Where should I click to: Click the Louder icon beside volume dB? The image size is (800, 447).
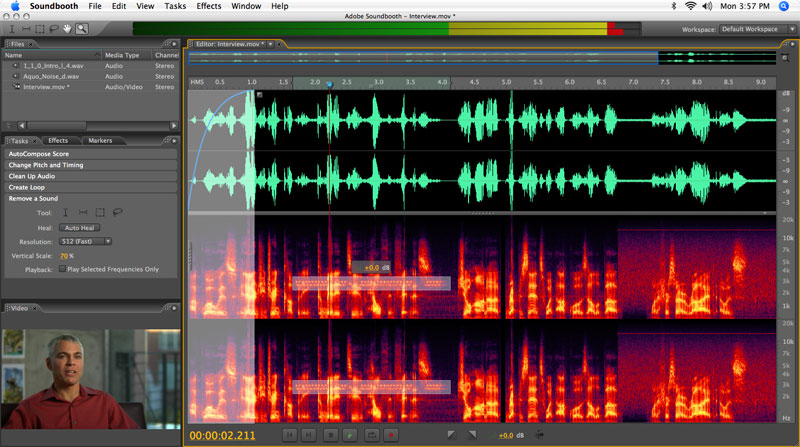click(x=539, y=435)
